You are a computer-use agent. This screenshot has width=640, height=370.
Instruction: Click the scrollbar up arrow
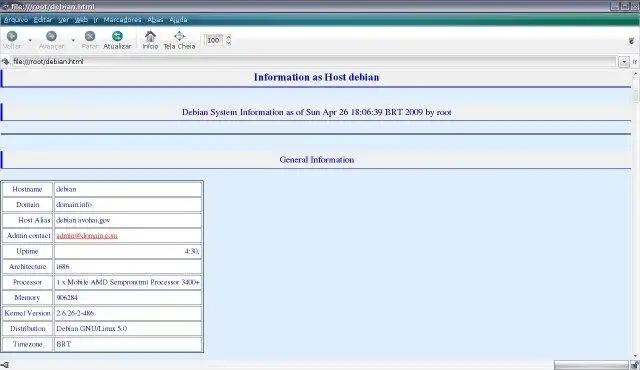[x=636, y=74]
